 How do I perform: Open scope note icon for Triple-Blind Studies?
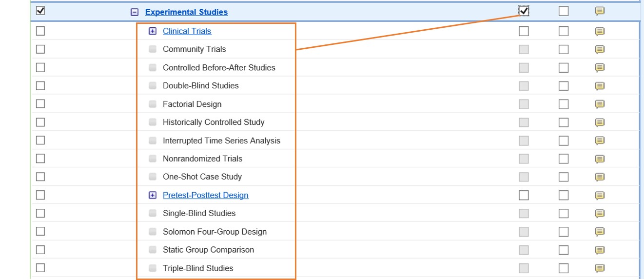(x=600, y=268)
